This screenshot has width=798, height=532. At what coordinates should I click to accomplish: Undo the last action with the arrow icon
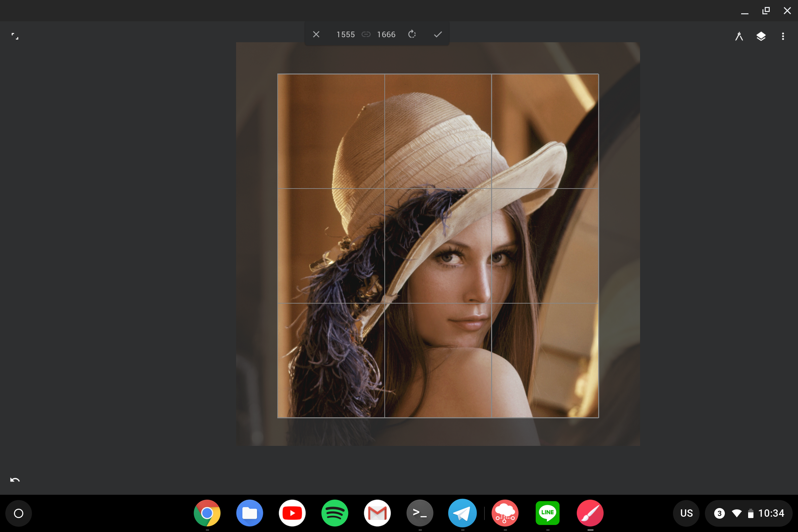pyautogui.click(x=15, y=479)
